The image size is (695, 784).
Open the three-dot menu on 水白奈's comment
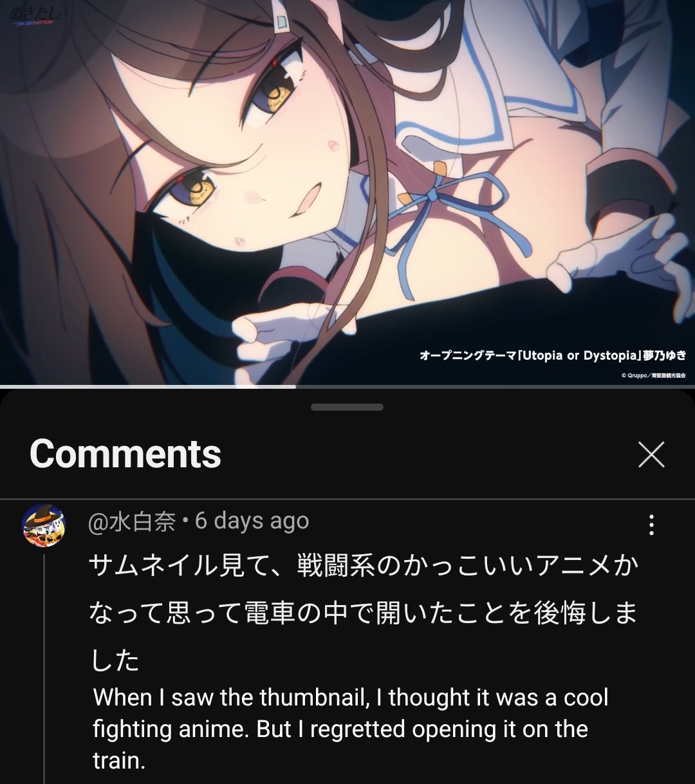coord(651,525)
